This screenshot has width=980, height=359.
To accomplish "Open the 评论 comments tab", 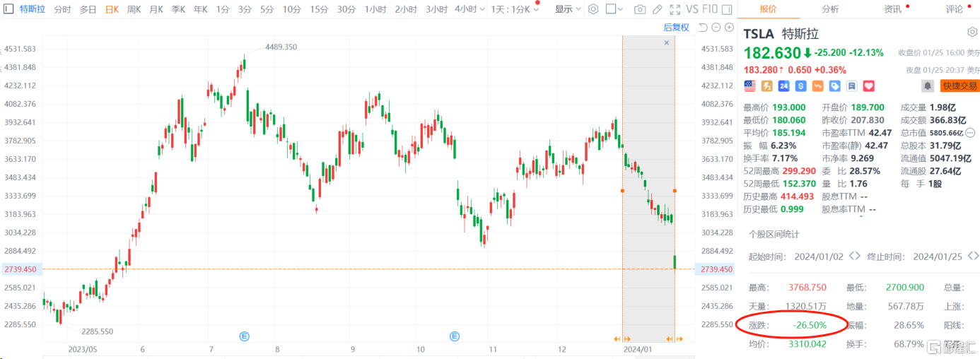I will pos(954,9).
